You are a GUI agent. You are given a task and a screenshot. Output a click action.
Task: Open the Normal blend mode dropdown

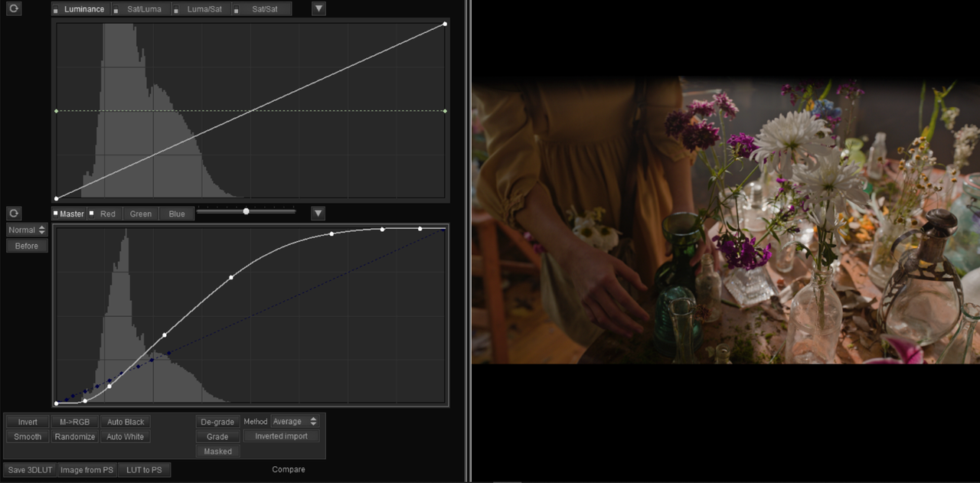click(27, 230)
